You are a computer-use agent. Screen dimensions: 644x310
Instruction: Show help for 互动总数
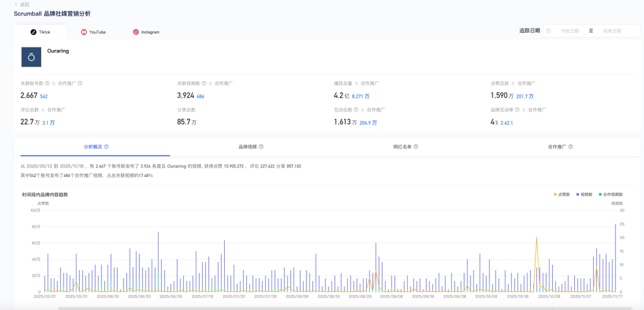click(x=356, y=110)
